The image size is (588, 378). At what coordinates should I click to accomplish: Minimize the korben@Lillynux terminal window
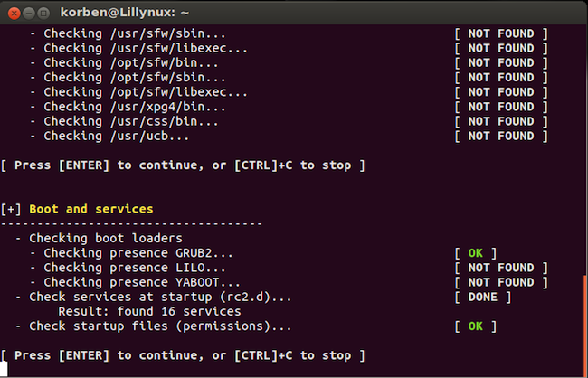[29, 14]
